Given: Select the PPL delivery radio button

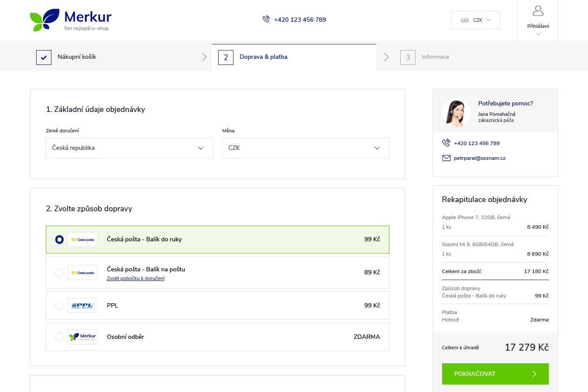Looking at the screenshot, I should [60, 305].
